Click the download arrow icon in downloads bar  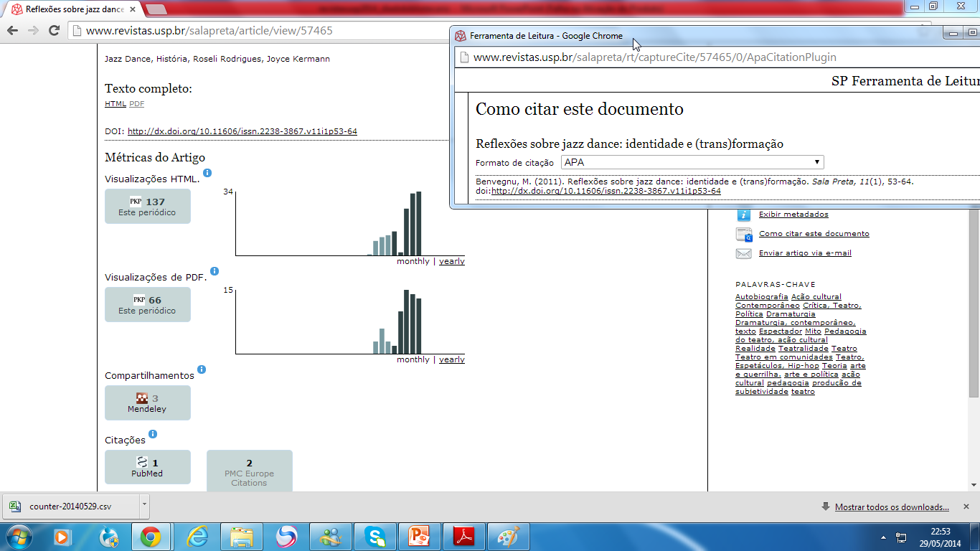coord(826,507)
